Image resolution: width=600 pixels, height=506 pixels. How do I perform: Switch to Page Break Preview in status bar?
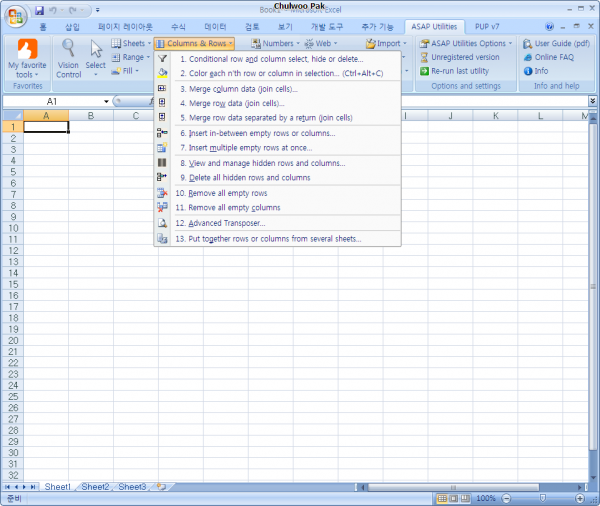tap(465, 498)
